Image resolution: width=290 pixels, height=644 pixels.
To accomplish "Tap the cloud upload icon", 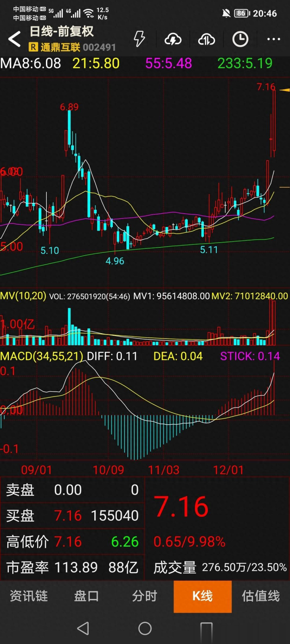I will [207, 39].
